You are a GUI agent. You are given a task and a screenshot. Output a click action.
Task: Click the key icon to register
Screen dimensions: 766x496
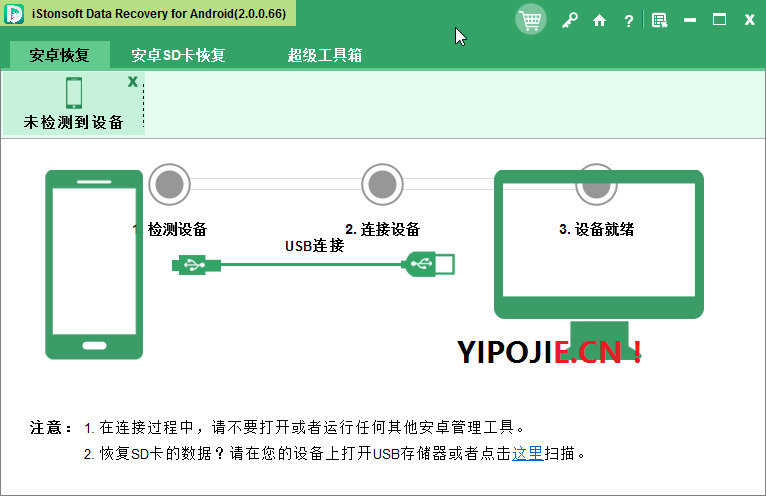tap(570, 20)
